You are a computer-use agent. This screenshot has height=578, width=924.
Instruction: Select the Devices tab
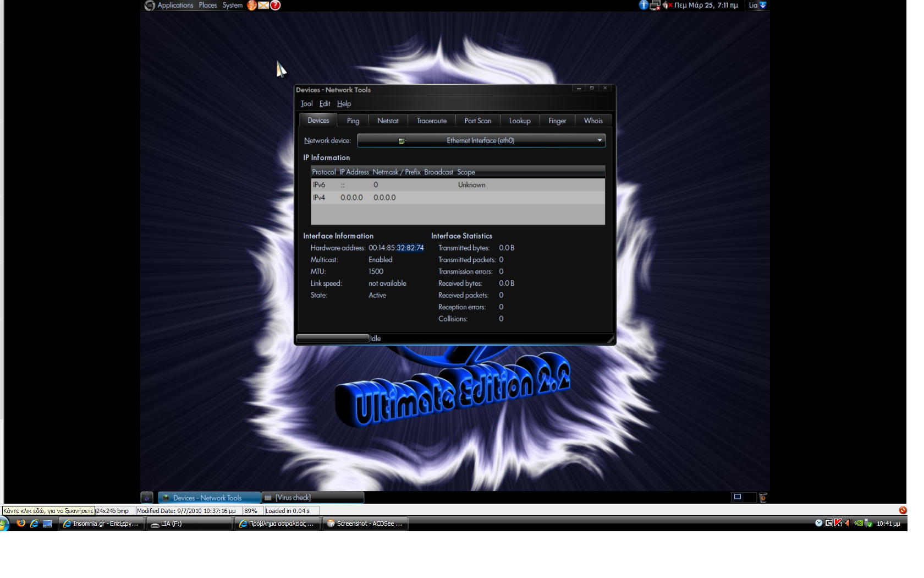[x=318, y=120]
